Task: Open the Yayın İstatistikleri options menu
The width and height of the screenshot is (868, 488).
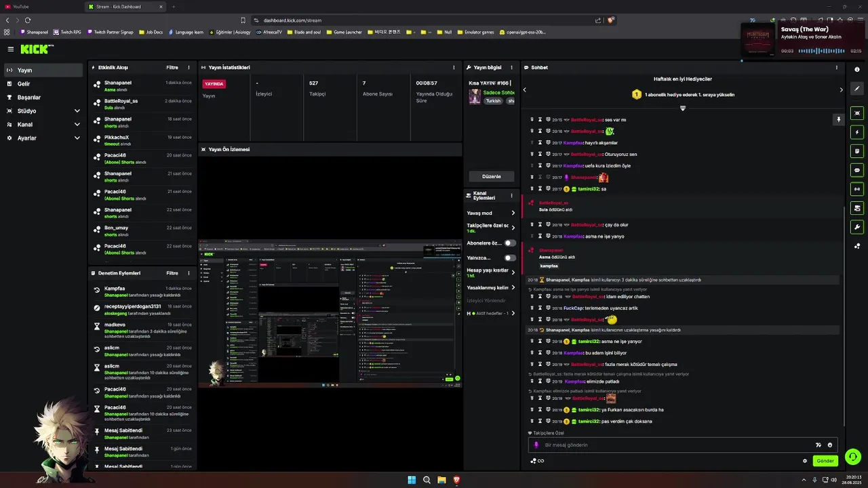Action: click(454, 67)
